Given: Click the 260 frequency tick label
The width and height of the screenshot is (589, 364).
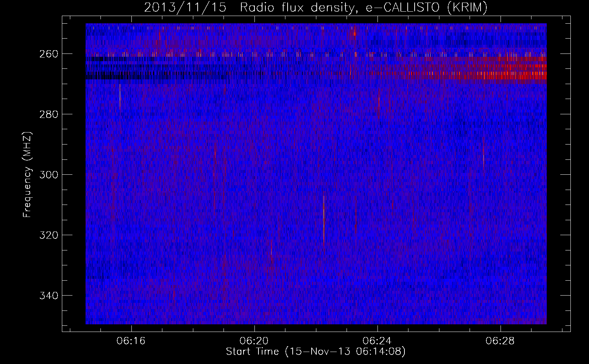Looking at the screenshot, I should click(48, 54).
